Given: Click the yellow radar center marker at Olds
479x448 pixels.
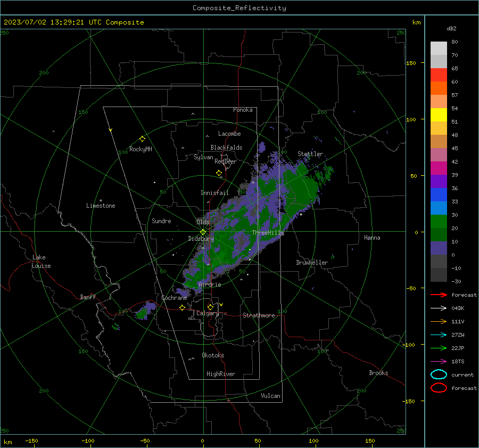Looking at the screenshot, I should tap(203, 232).
